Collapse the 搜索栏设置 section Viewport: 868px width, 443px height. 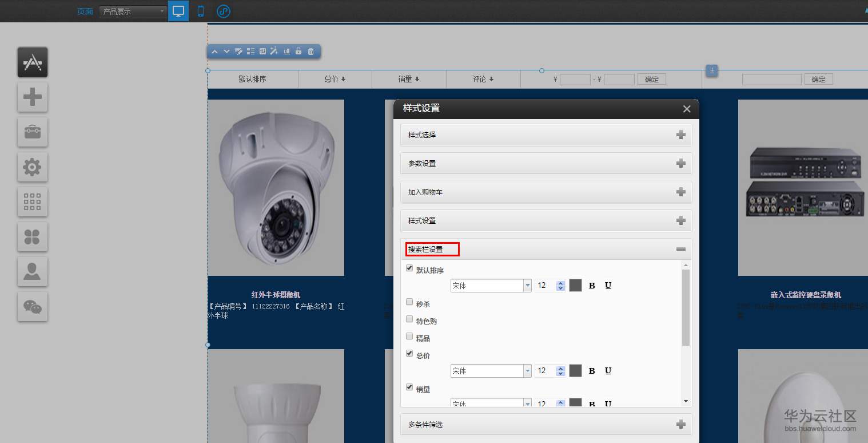pos(546,250)
